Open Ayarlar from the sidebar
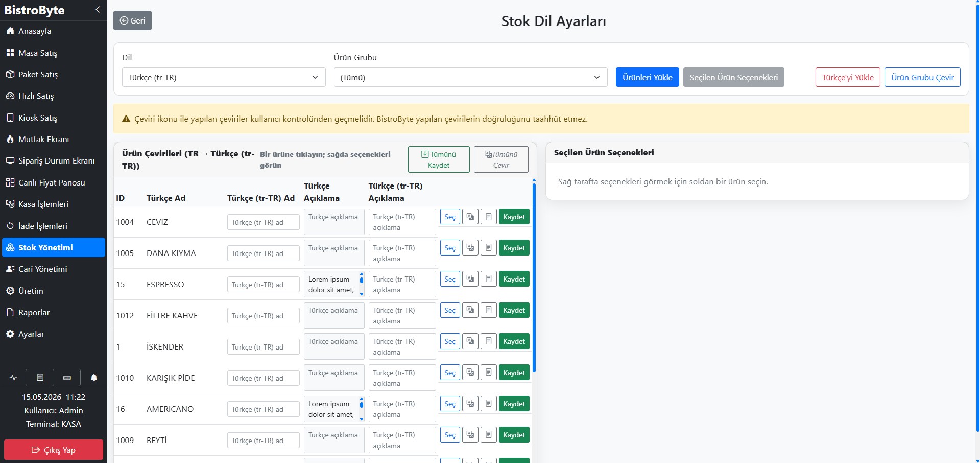980x463 pixels. click(54, 334)
